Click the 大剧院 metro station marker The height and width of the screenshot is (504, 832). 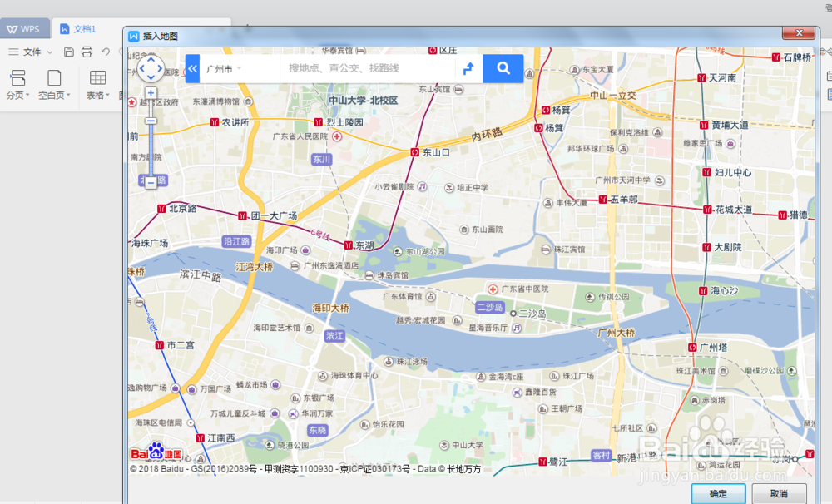(706, 247)
